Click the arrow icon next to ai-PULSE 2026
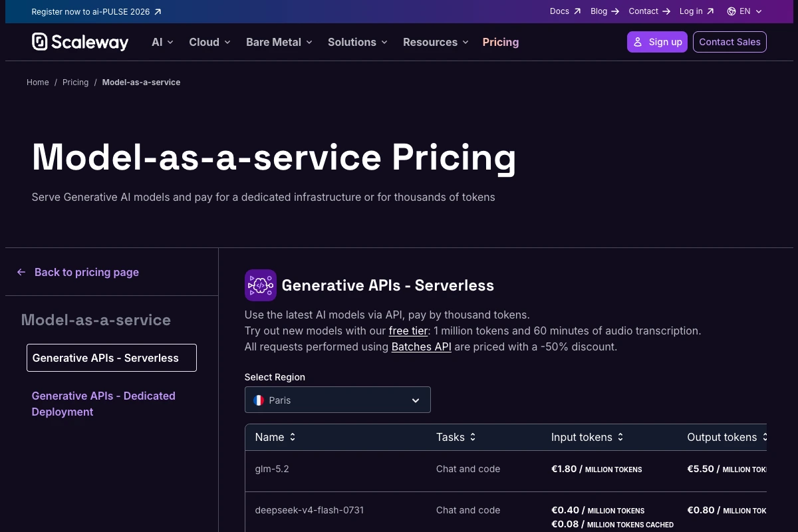This screenshot has width=798, height=532. (x=158, y=11)
